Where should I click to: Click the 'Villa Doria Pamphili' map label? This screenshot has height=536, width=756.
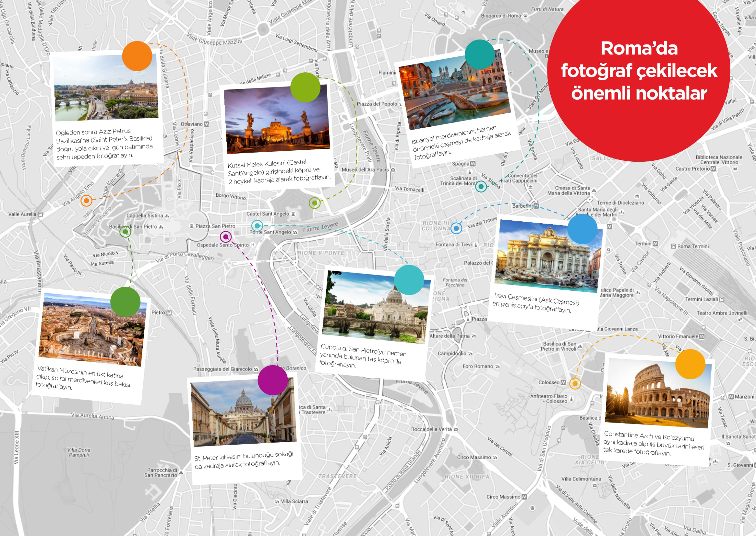click(x=78, y=452)
